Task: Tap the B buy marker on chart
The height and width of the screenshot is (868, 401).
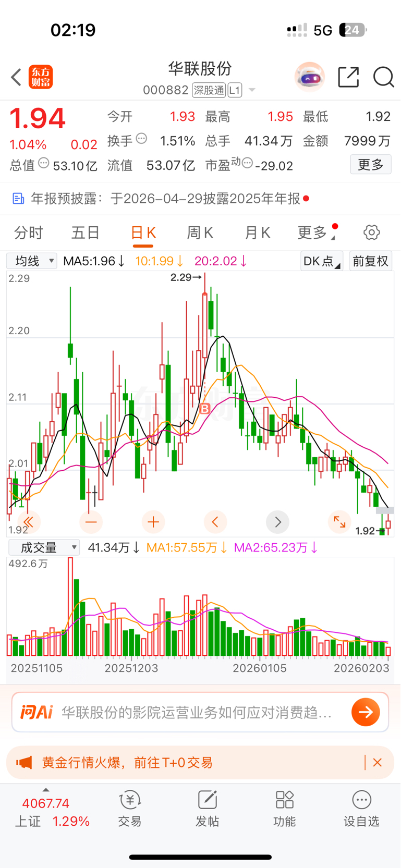Action: point(205,408)
